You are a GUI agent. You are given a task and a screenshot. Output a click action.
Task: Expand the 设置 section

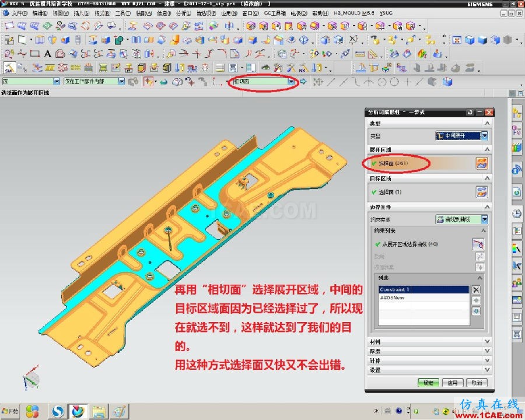tap(429, 370)
